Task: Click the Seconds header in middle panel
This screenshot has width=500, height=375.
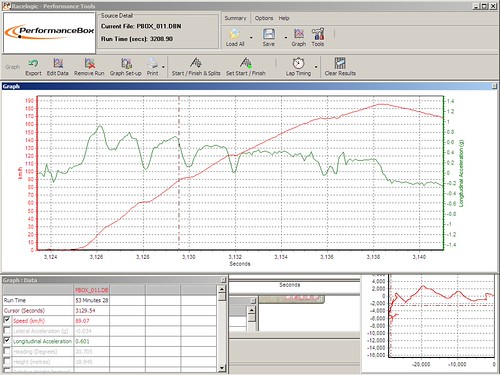Action: pos(289,285)
